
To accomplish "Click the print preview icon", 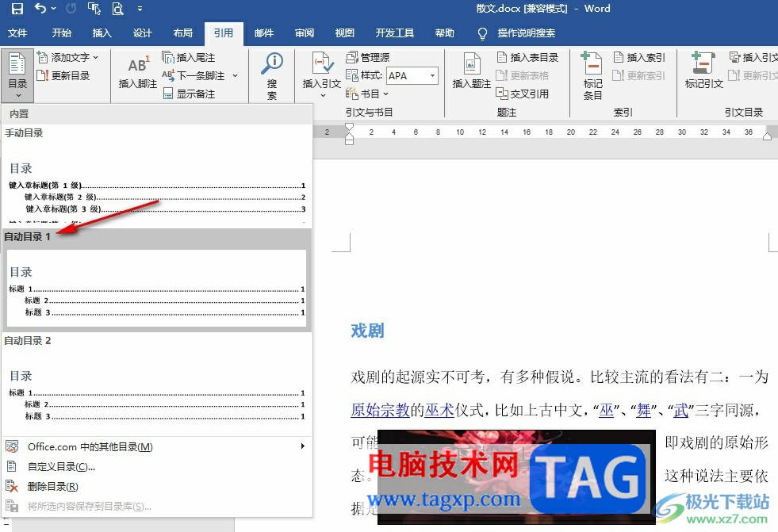I will click(x=117, y=9).
